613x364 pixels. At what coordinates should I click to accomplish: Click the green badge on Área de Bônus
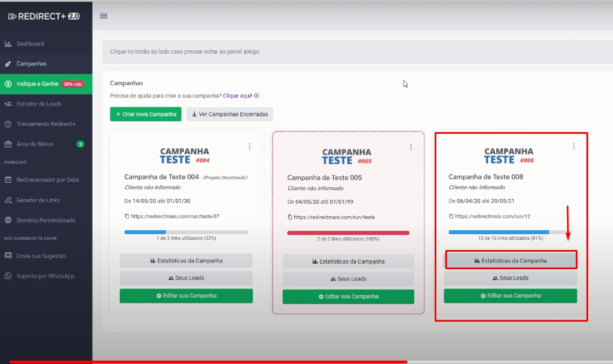click(80, 144)
